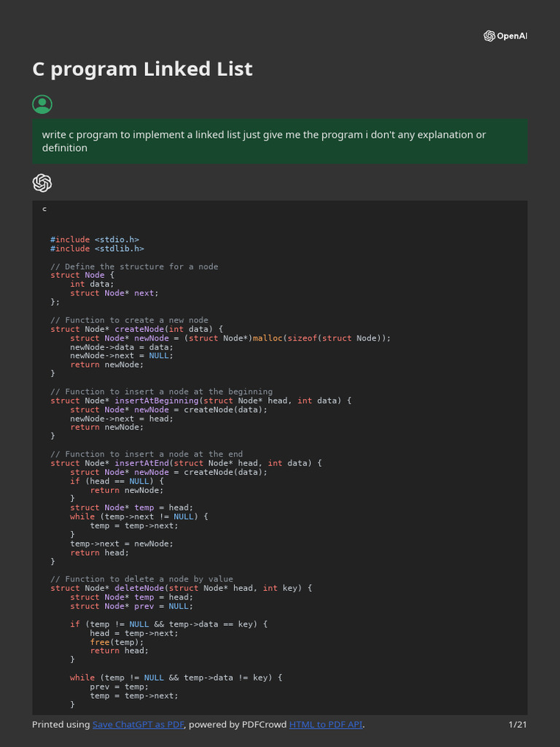This screenshot has width=560, height=747.
Task: Click the #include <stdlib.h> code line
Action: [97, 249]
